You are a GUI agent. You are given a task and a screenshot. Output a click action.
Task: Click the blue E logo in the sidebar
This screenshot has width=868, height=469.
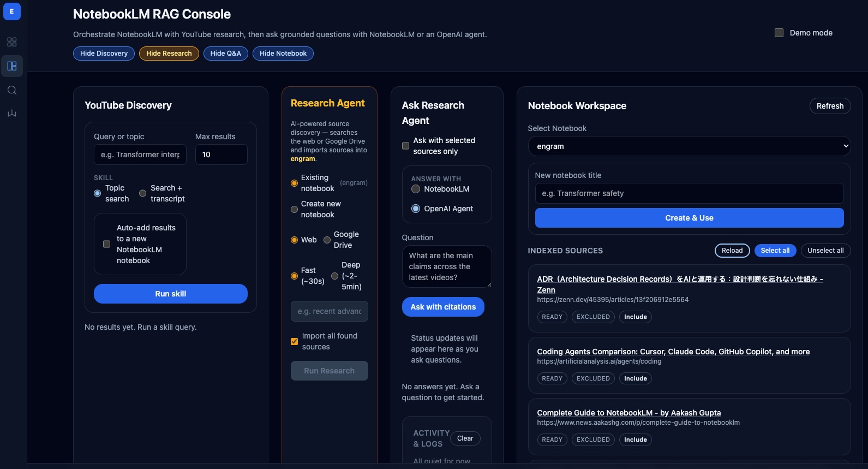click(x=12, y=11)
